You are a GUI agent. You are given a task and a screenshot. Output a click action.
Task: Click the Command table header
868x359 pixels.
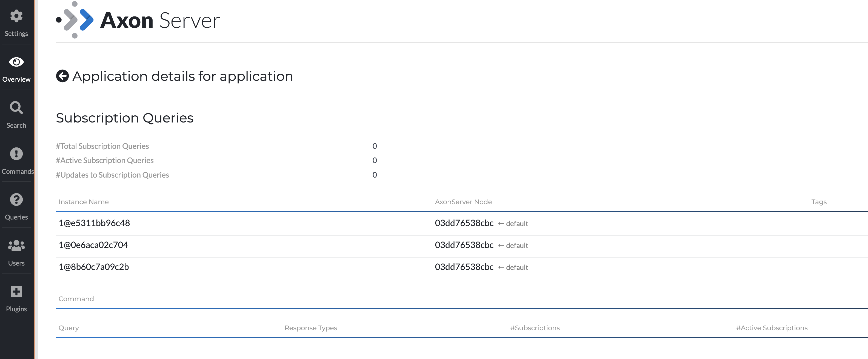coord(76,299)
